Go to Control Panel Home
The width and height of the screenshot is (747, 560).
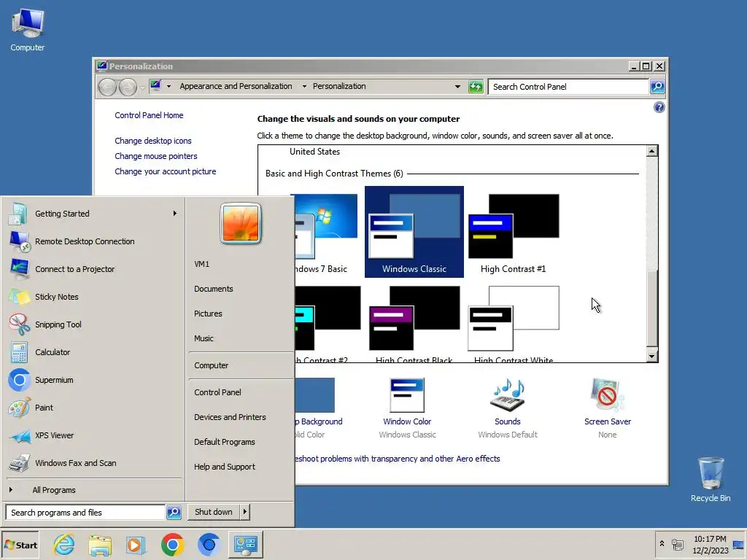click(x=149, y=115)
